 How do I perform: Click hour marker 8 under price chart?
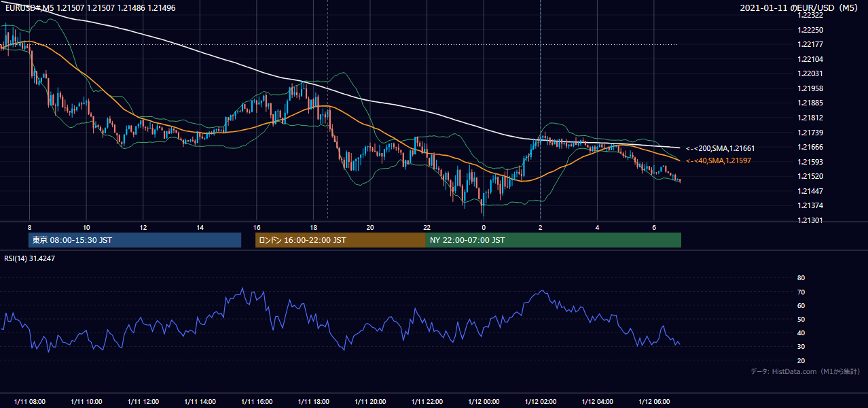point(29,227)
